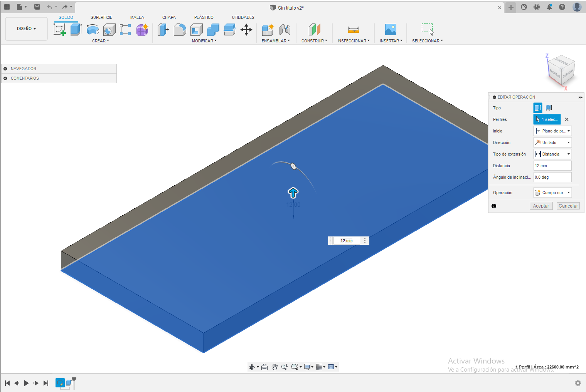Select the Fillet tool
This screenshot has height=392, width=586.
click(x=180, y=30)
